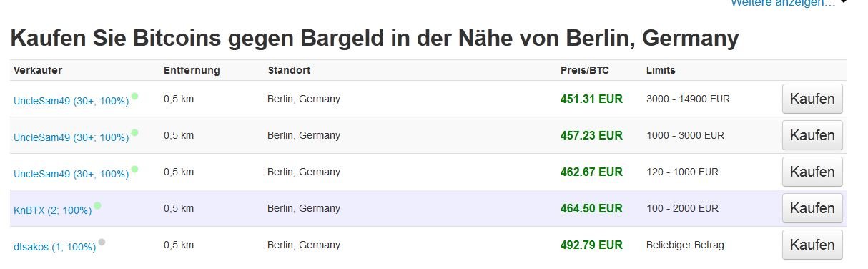
Task: Click the green status dot of the 451.31 EUR seller
Action: (134, 96)
